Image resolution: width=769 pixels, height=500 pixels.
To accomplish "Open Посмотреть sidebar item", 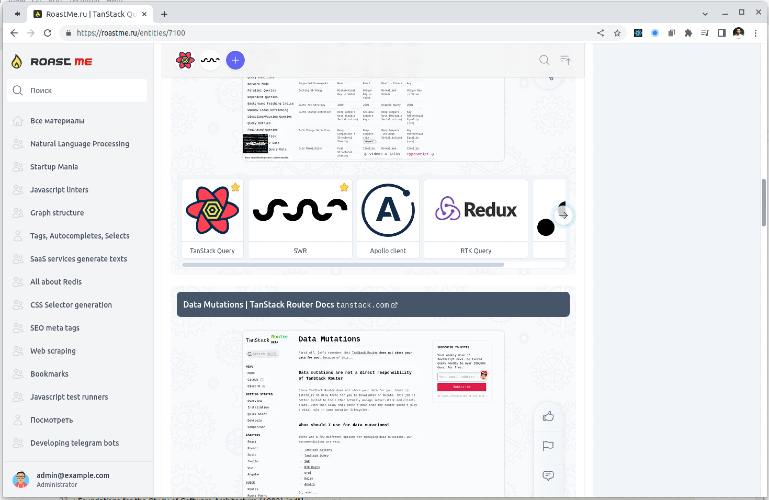I will tap(51, 420).
